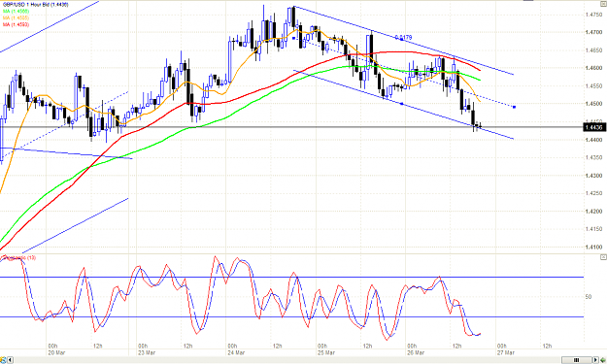The height and width of the screenshot is (364, 607).
Task: Close the Stochastic indicator pane
Action: (603, 257)
